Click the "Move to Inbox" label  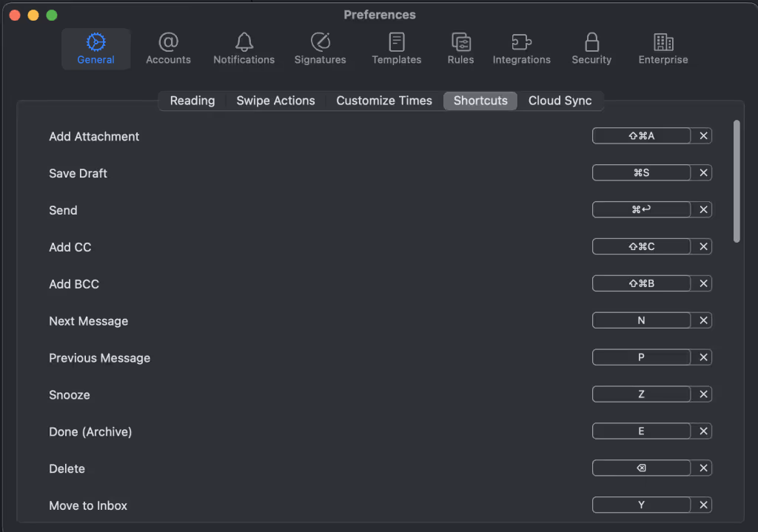tap(88, 505)
